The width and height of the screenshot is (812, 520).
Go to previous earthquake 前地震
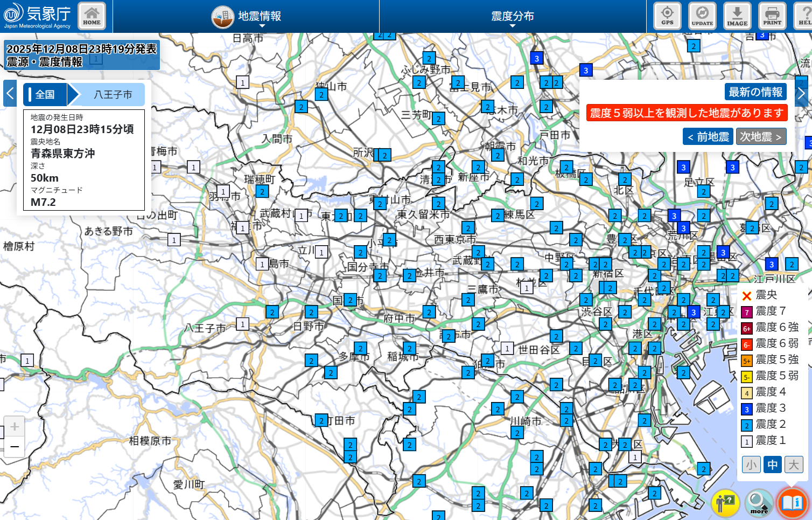coord(708,137)
